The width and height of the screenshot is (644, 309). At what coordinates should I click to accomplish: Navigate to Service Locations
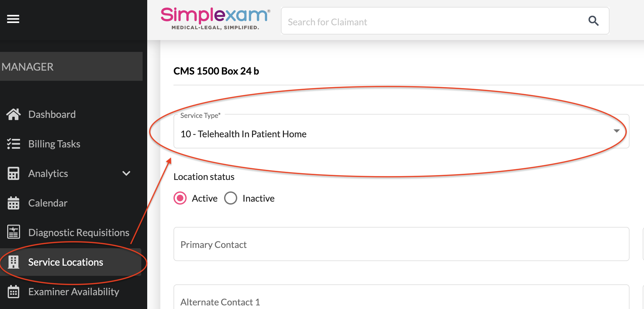[x=65, y=262]
